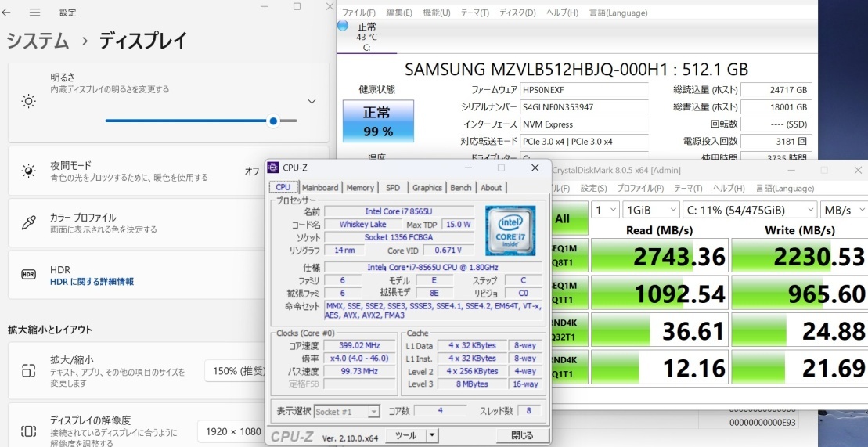Click the night light mode icon
The width and height of the screenshot is (868, 447).
click(28, 171)
